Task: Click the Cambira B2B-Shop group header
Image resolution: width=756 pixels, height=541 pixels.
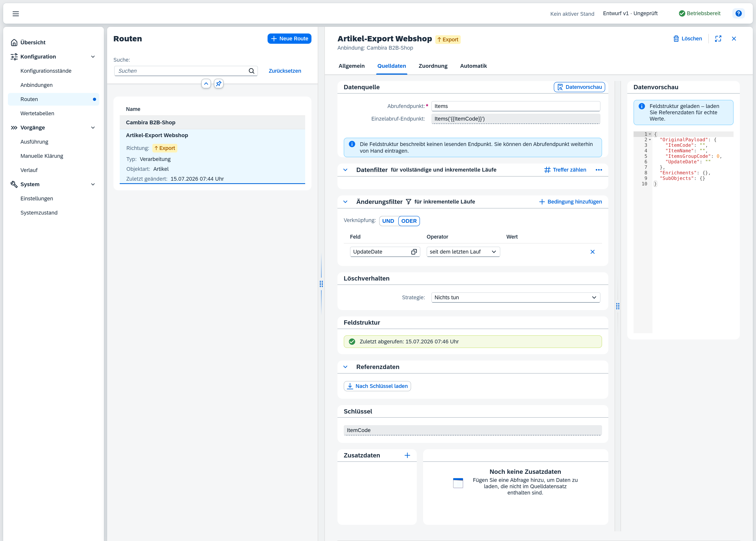Action: tap(212, 123)
